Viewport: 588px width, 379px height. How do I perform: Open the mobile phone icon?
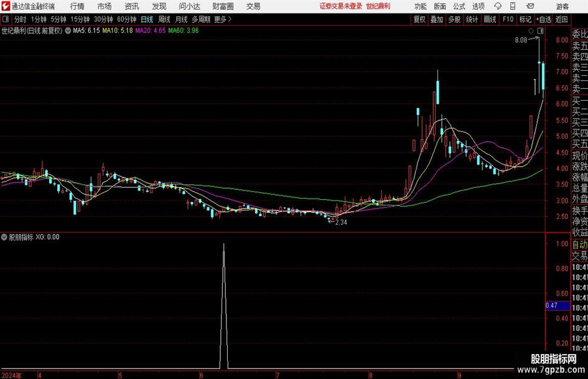coord(513,6)
